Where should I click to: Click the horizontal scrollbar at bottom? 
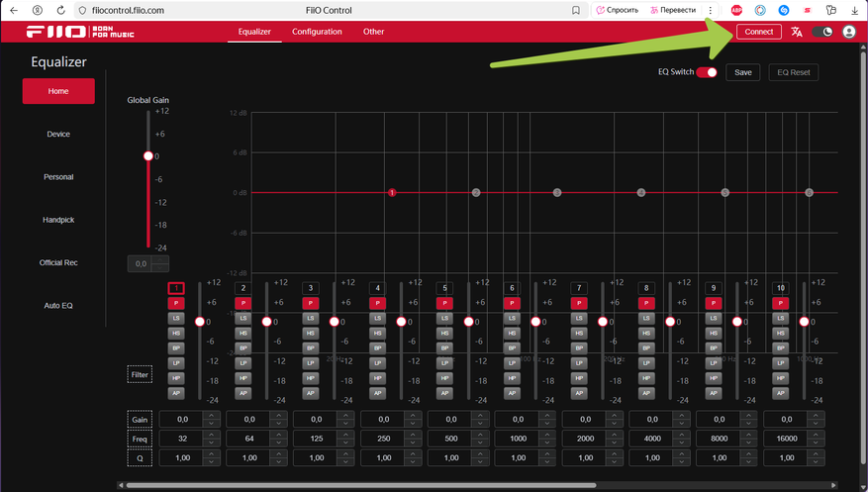pyautogui.click(x=361, y=485)
